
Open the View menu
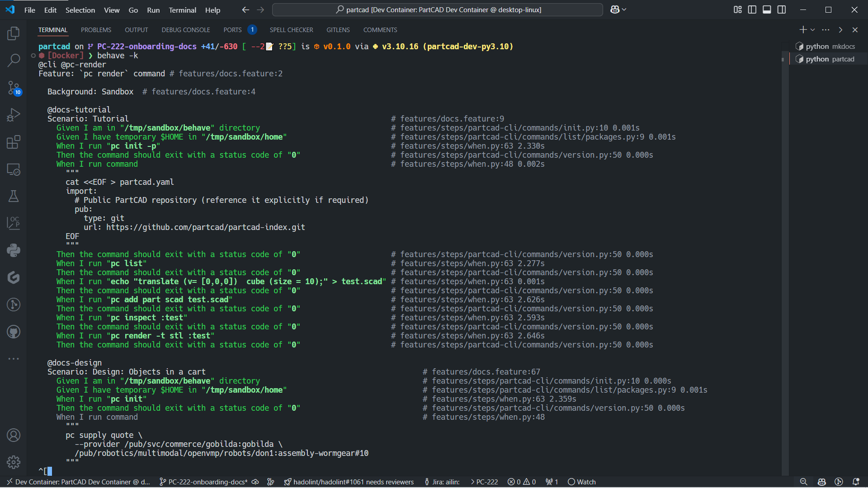point(112,10)
